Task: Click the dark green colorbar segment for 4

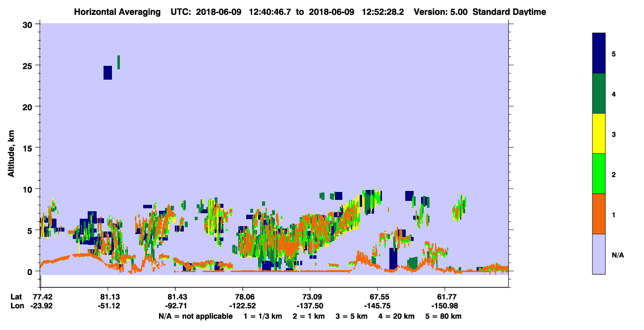Action: [x=599, y=94]
